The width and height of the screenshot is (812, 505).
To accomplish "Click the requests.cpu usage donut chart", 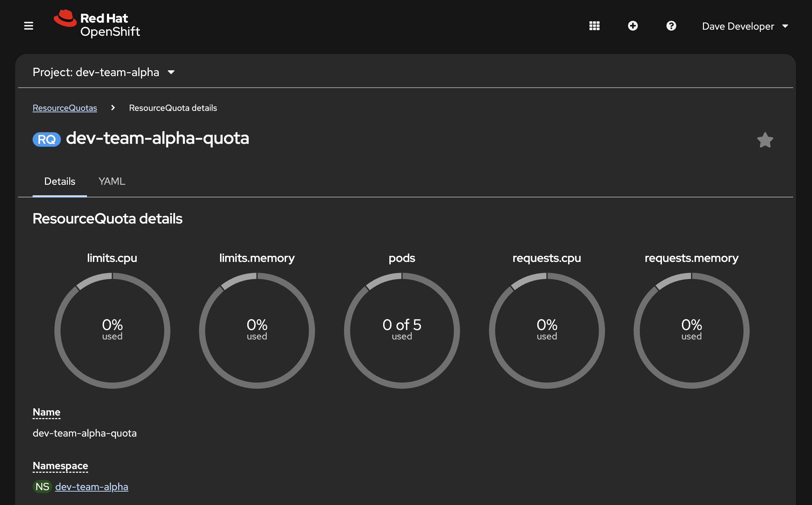I will point(547,330).
